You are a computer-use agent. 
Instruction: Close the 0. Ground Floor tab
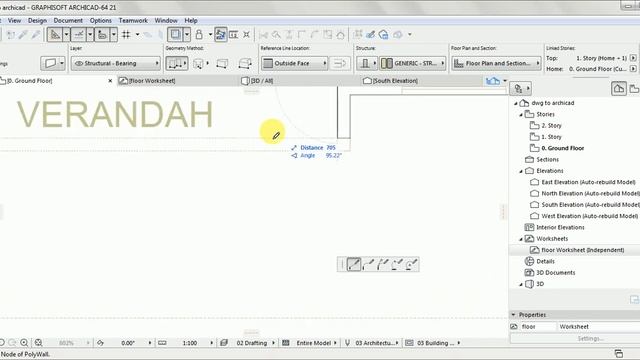(110, 81)
